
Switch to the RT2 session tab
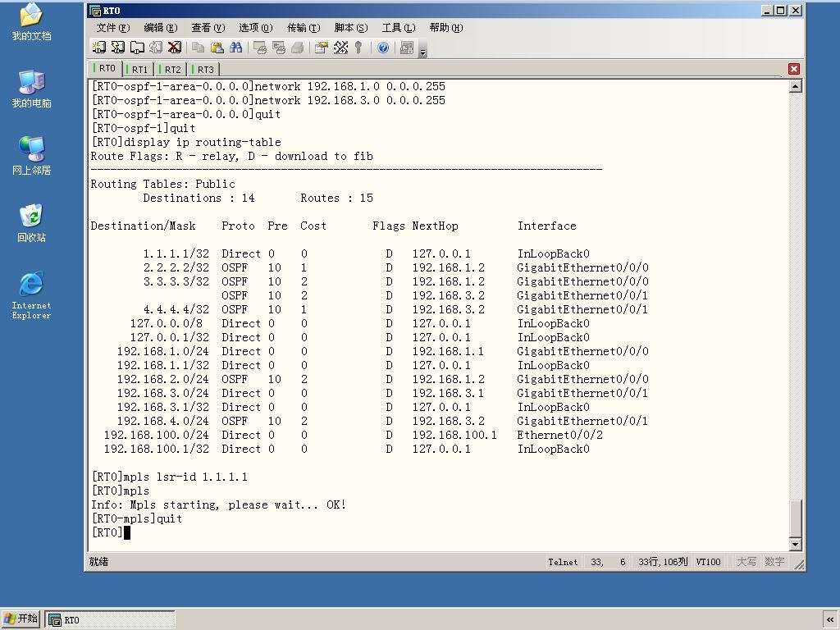(171, 69)
